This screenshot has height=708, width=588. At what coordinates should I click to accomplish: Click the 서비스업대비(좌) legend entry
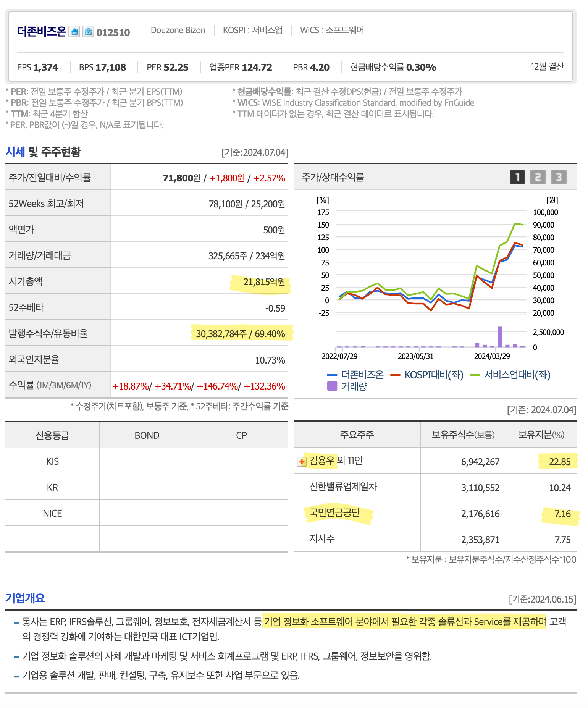coord(510,375)
